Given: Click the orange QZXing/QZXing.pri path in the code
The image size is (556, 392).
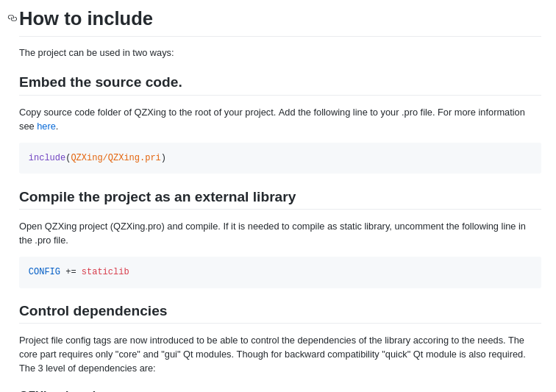Looking at the screenshot, I should [x=115, y=158].
